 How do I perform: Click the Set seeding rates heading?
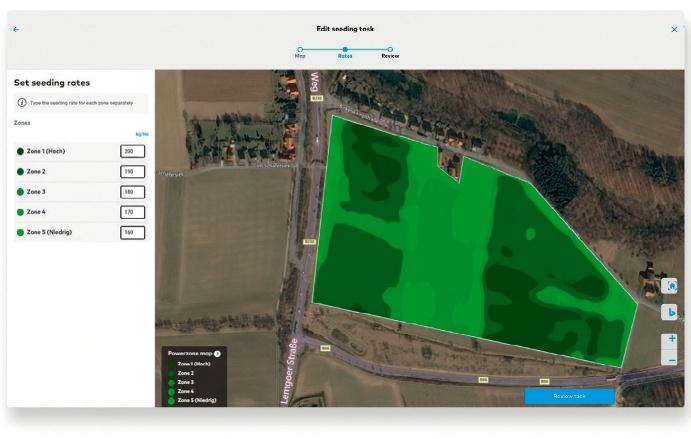coord(52,83)
